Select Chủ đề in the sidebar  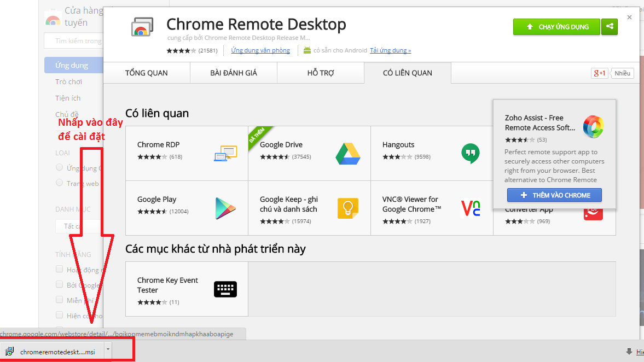pos(67,114)
